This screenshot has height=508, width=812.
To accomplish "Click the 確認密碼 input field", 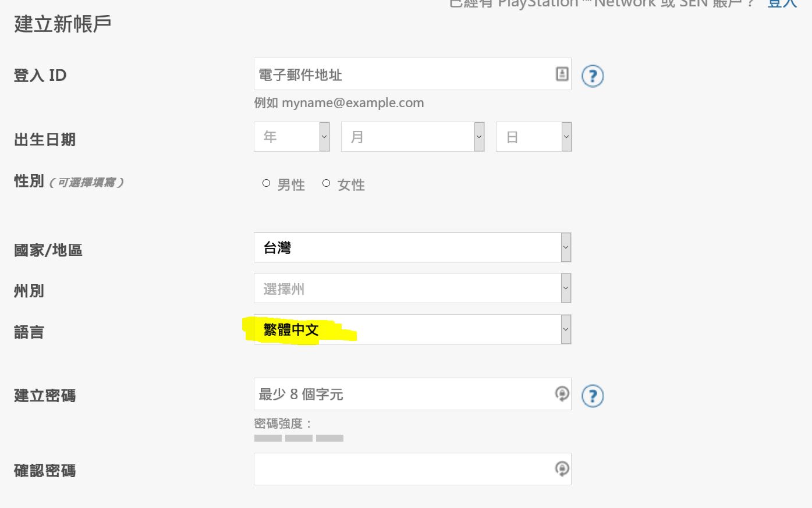I will click(412, 469).
